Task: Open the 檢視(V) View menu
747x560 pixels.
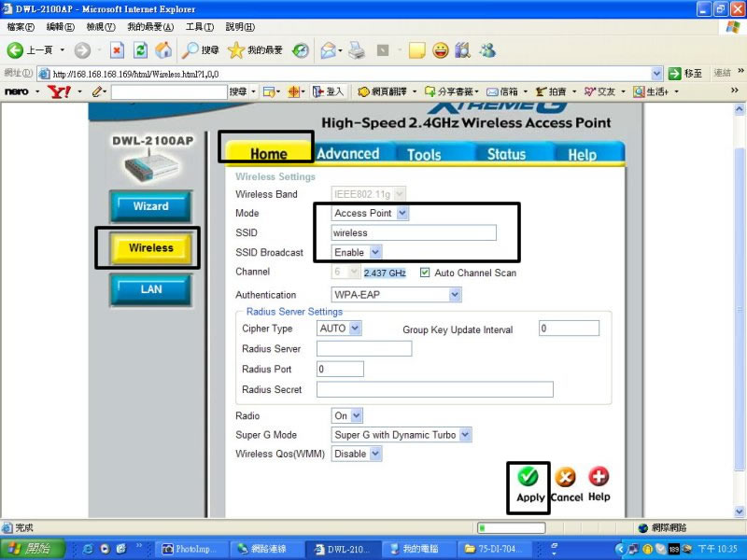Action: 101,27
